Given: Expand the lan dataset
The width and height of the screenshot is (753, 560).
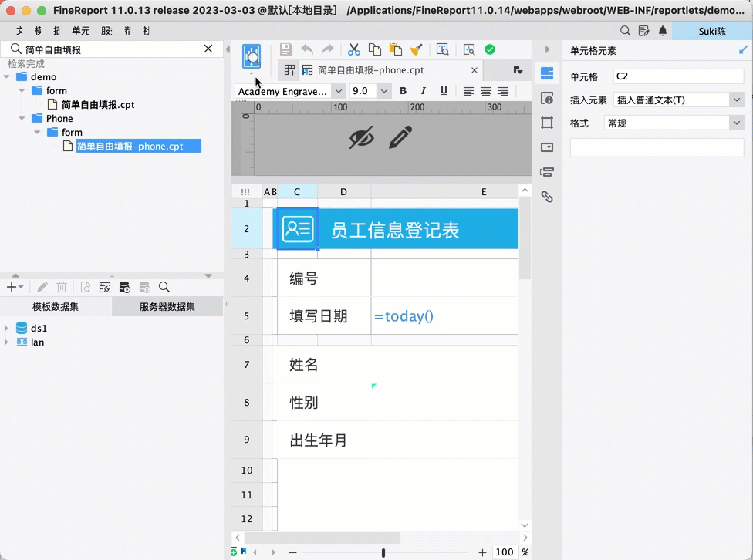Looking at the screenshot, I should coord(6,342).
